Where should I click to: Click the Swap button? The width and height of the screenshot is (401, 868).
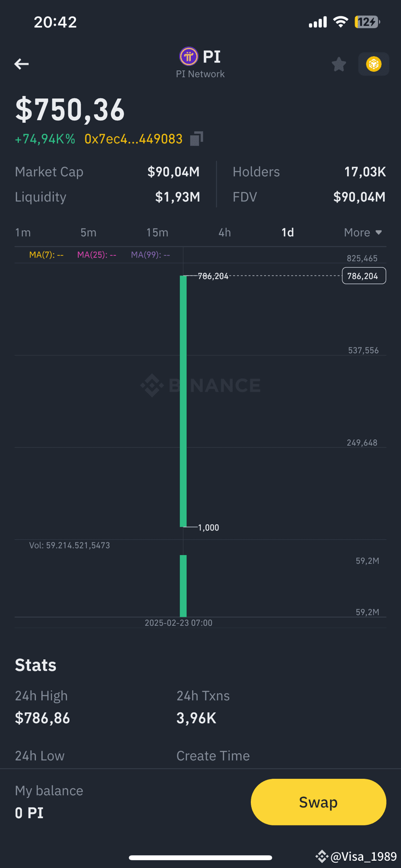pos(318,802)
